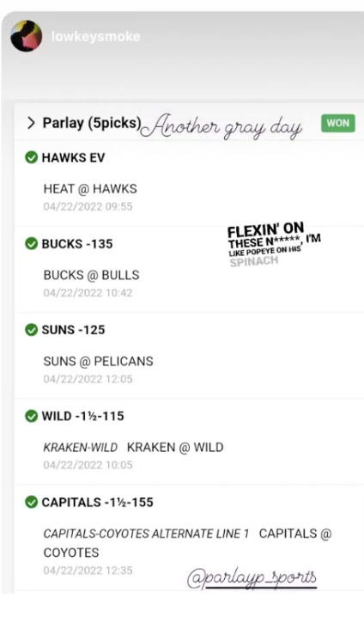
Task: Click the Parlay (5picks) header label
Action: [x=92, y=123]
